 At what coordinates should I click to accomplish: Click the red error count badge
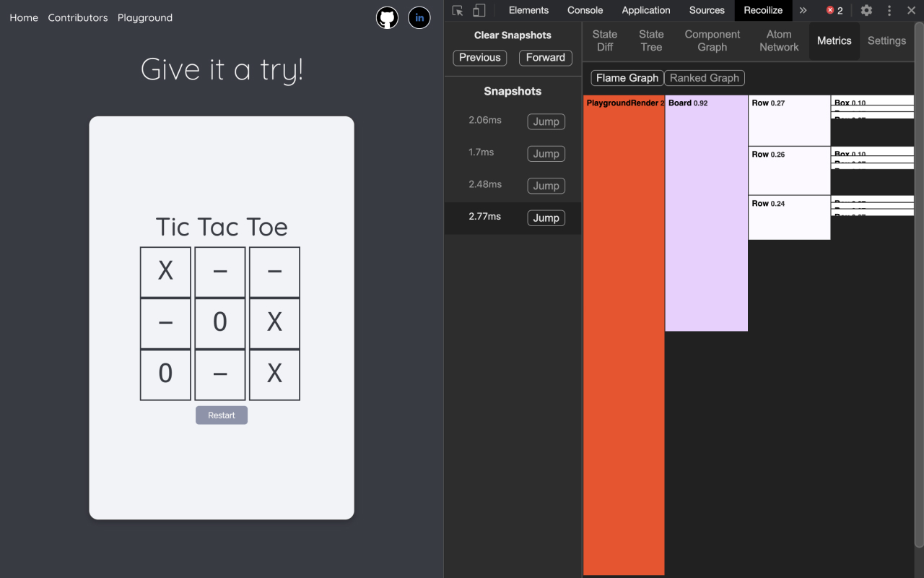tap(834, 11)
